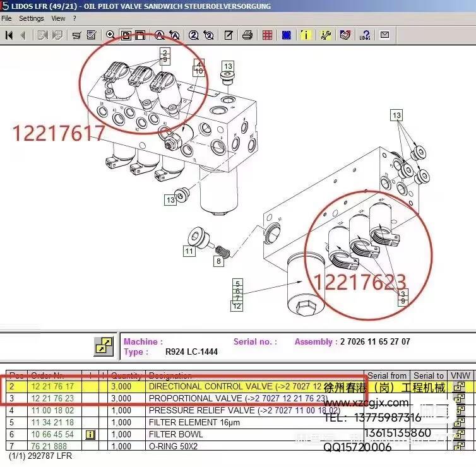Click the shopping cart order icon
This screenshot has width=476, height=467.
tap(76, 35)
